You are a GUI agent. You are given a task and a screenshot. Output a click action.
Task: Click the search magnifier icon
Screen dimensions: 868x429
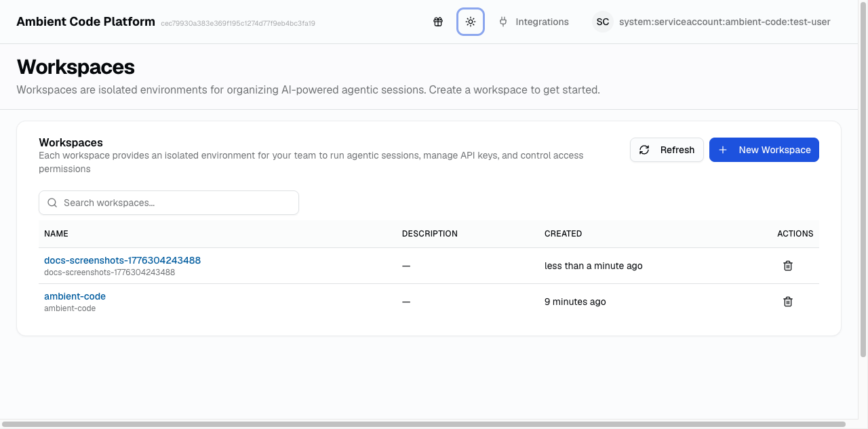coord(52,202)
